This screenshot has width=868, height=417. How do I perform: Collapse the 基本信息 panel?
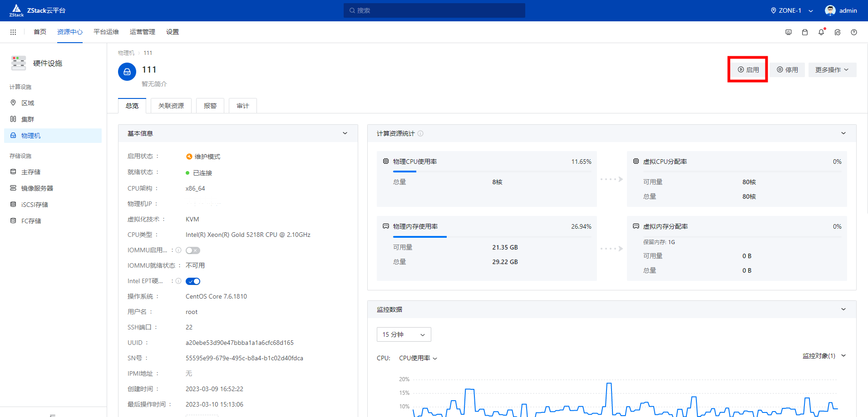tap(345, 133)
